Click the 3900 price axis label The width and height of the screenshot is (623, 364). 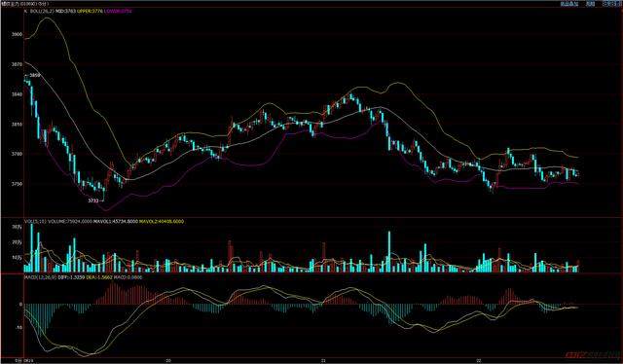pyautogui.click(x=18, y=35)
